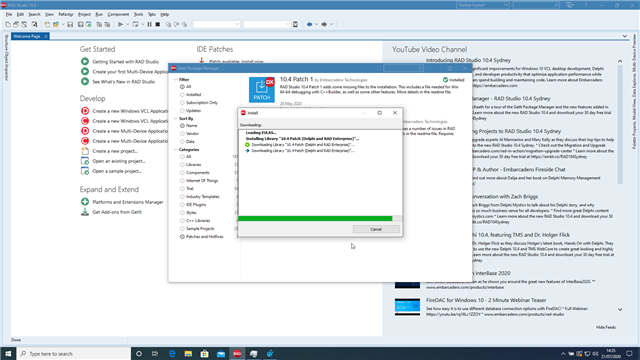Select the All filter radio button

182,87
